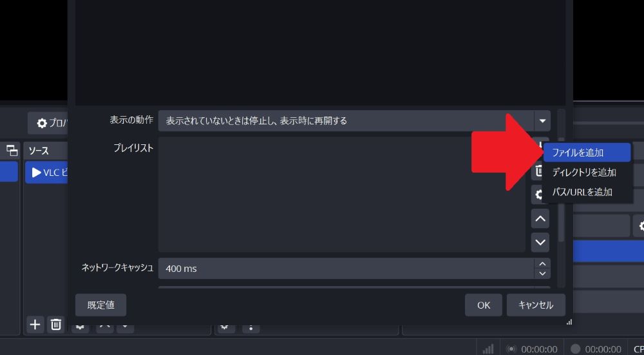Click the ソース panel header
The width and height of the screenshot is (644, 355).
(x=46, y=151)
